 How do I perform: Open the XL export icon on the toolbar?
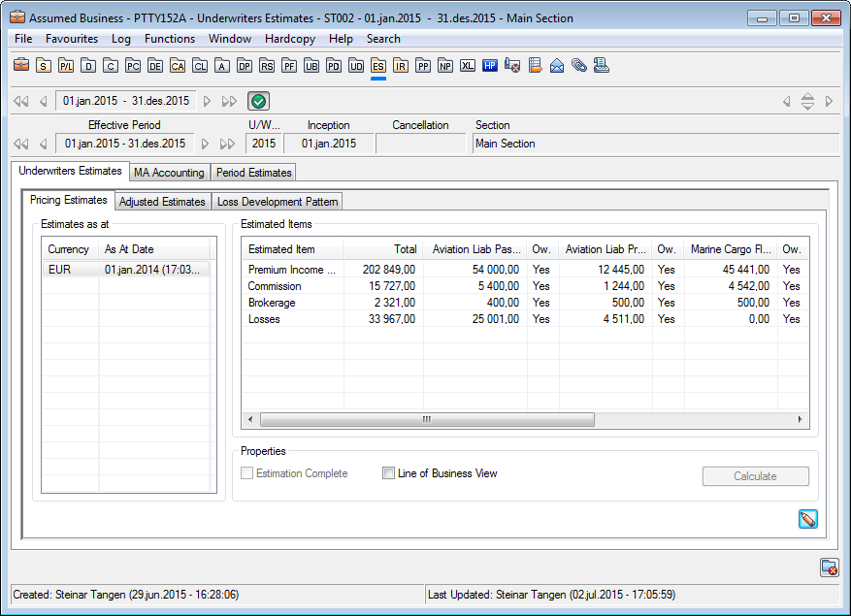pyautogui.click(x=468, y=65)
